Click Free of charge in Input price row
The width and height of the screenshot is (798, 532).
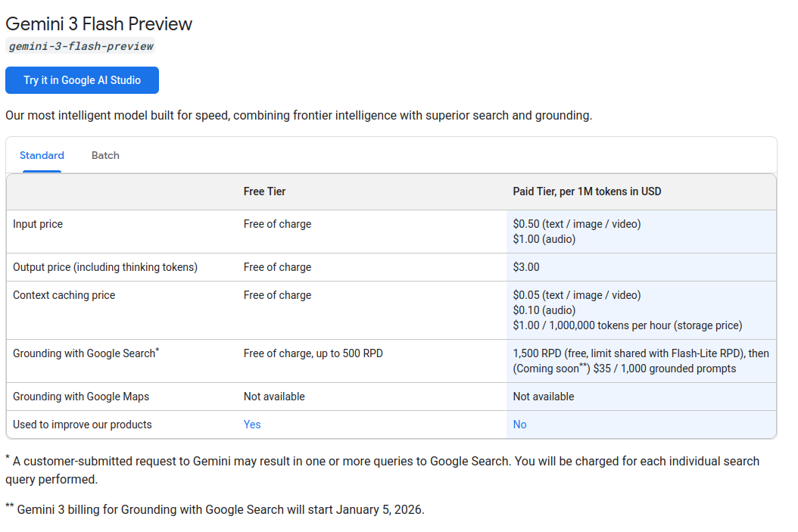click(277, 224)
